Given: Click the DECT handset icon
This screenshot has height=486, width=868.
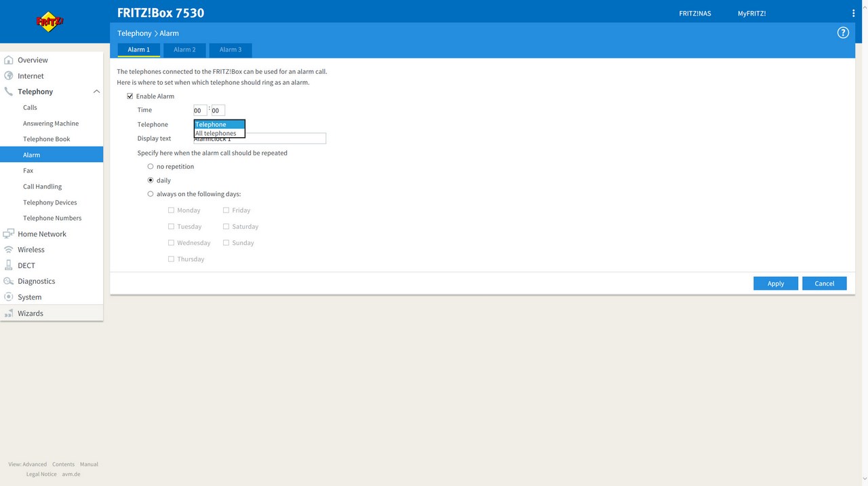Looking at the screenshot, I should click(9, 265).
